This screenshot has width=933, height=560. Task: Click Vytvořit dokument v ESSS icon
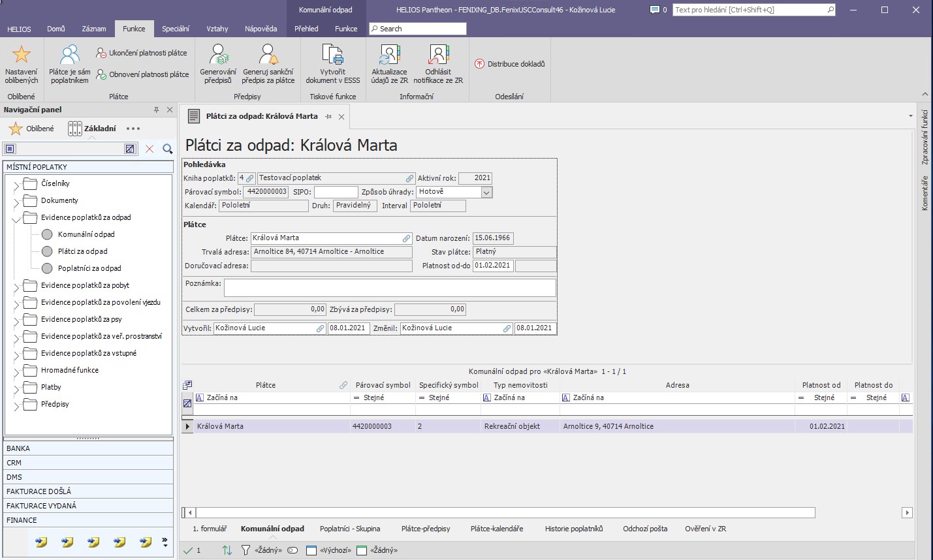click(332, 55)
